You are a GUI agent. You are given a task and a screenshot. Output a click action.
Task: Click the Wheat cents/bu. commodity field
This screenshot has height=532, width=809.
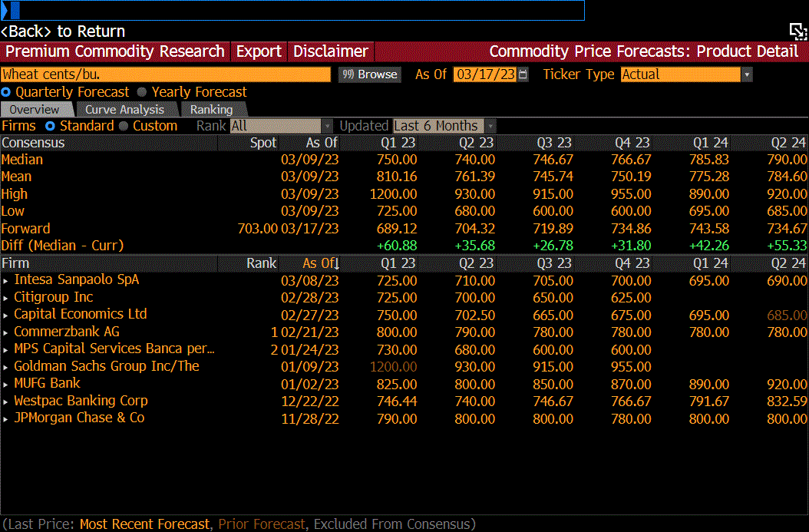click(x=166, y=74)
